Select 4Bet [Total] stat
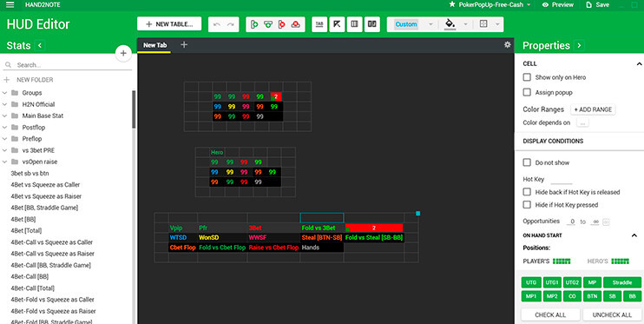 click(26, 231)
